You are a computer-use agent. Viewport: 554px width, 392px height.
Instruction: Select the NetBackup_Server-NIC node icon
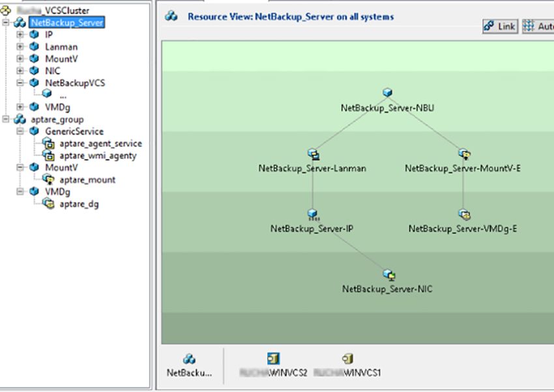click(389, 275)
